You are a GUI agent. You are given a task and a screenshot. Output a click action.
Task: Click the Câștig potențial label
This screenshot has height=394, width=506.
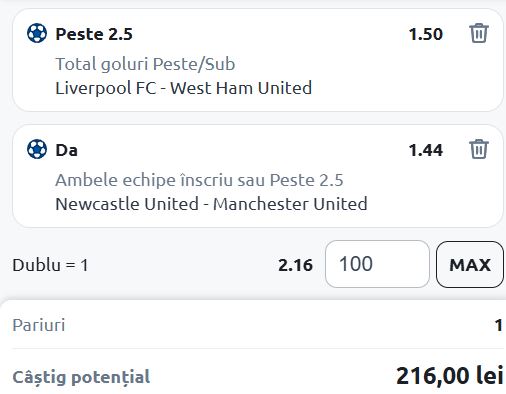(81, 377)
